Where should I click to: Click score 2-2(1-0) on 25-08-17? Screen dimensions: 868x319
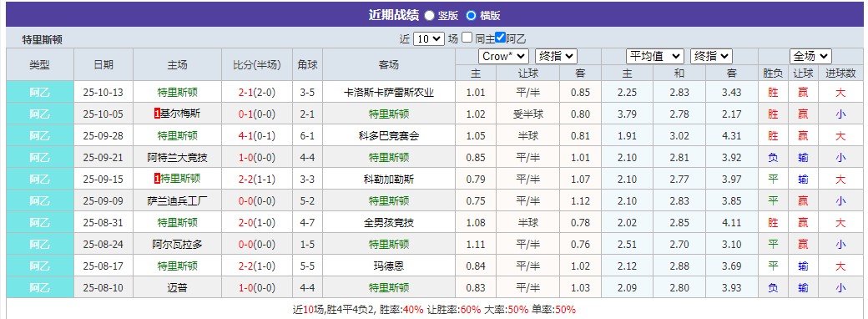(x=257, y=266)
